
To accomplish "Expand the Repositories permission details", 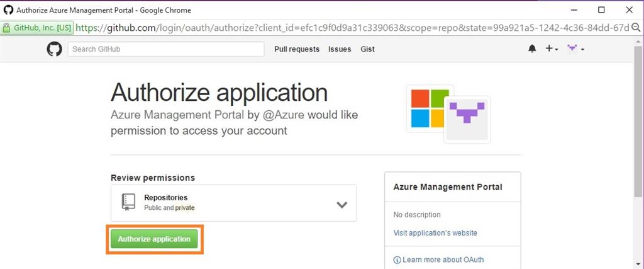I will (x=341, y=204).
